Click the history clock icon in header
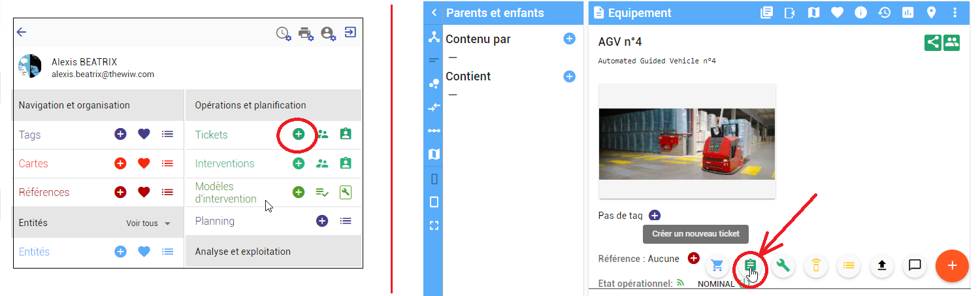Viewport: 980px width, 296px height. click(884, 12)
